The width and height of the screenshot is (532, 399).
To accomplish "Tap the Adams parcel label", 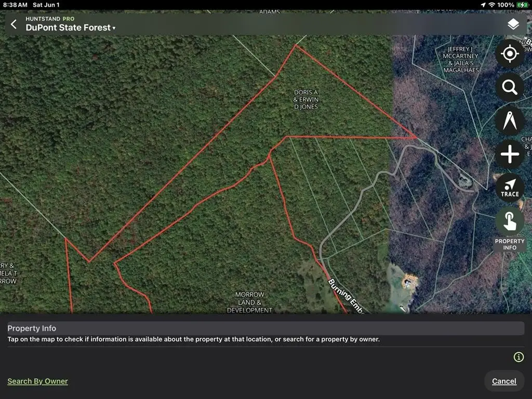I will (x=269, y=11).
